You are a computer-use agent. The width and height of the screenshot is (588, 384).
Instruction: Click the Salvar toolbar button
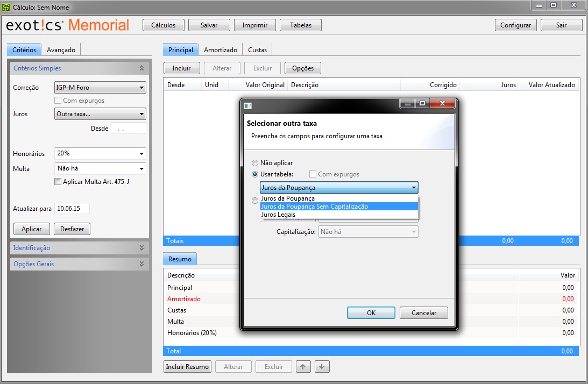click(209, 25)
